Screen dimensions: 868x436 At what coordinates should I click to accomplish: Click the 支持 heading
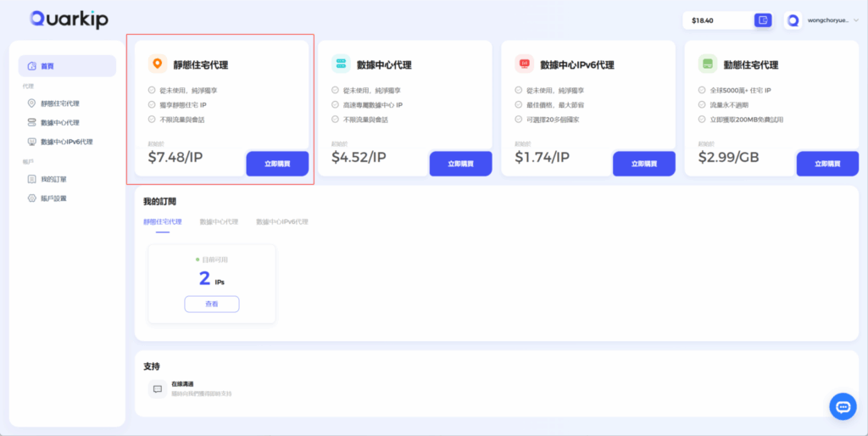pyautogui.click(x=152, y=366)
